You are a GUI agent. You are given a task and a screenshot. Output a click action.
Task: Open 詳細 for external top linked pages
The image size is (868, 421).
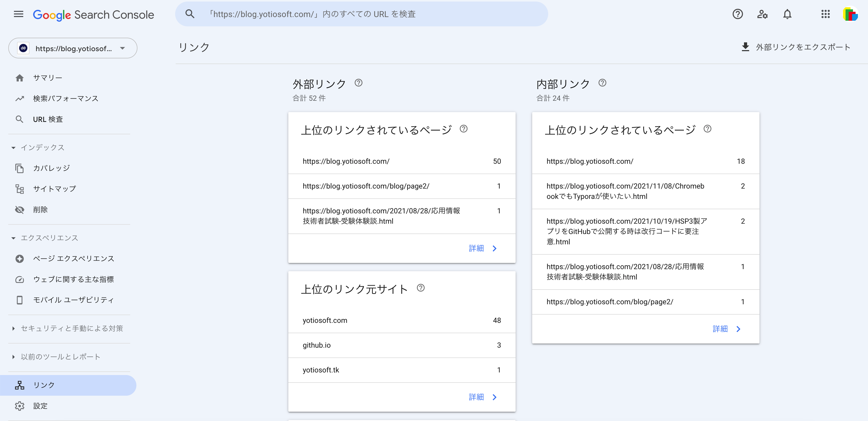pyautogui.click(x=483, y=248)
